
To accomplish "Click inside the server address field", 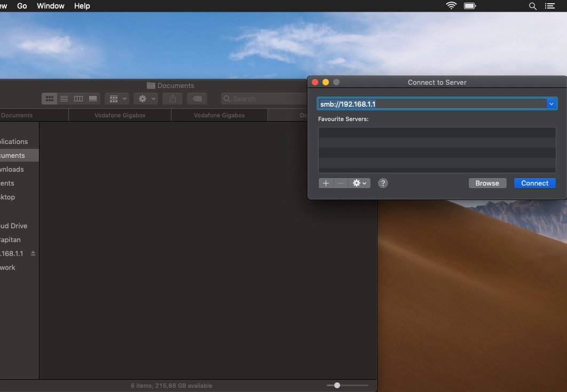I will point(427,103).
